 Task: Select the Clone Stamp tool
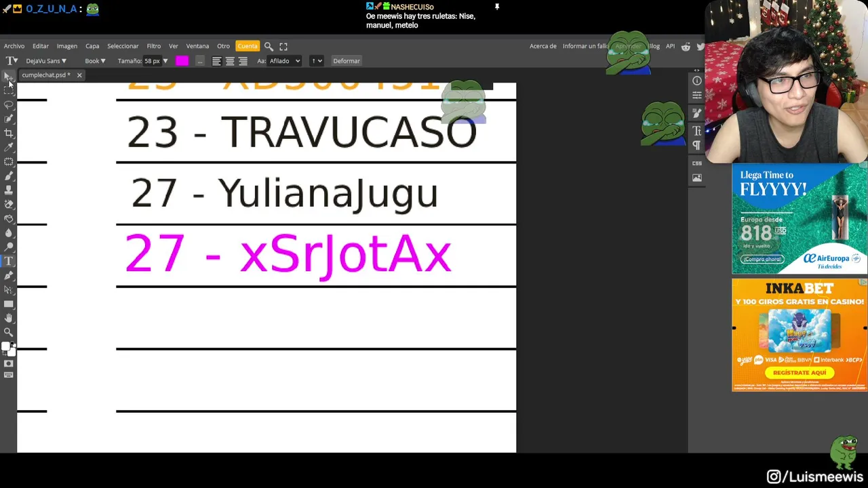[x=8, y=190]
